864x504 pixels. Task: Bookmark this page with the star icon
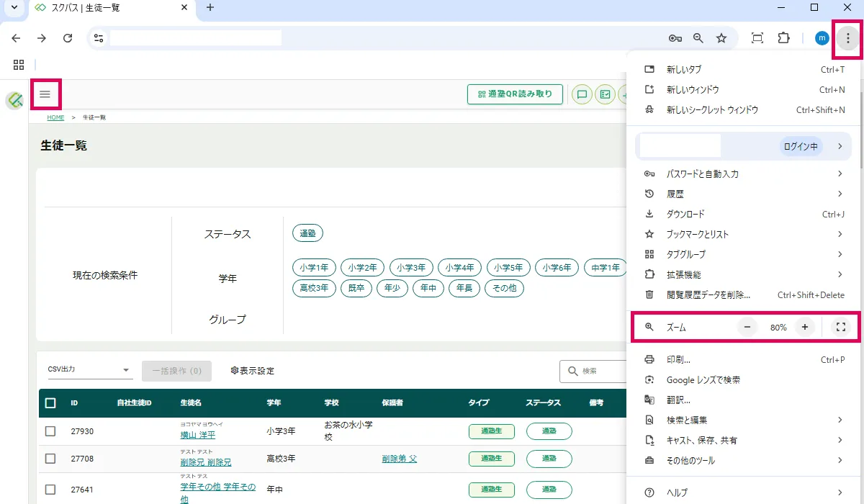tap(721, 38)
